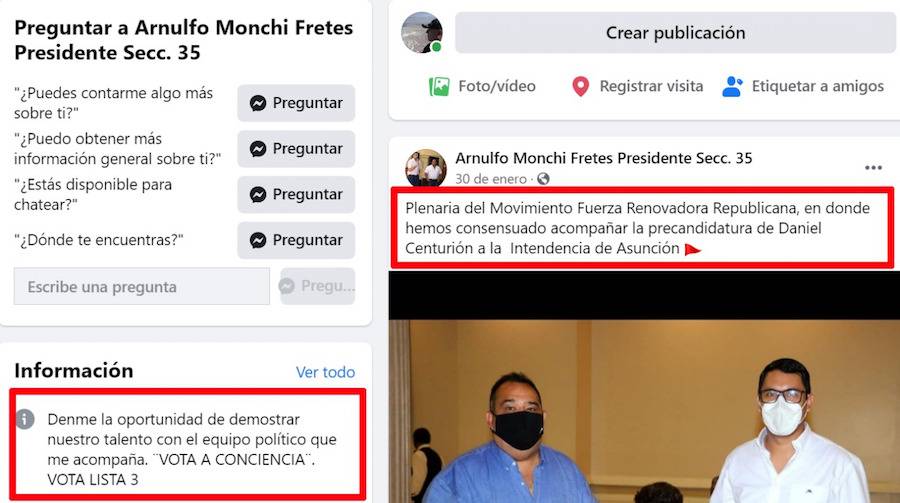Screen dimensions: 900x503
Task: Ask "¿Estás disponible para chatear?" via Preguntar
Action: (296, 195)
